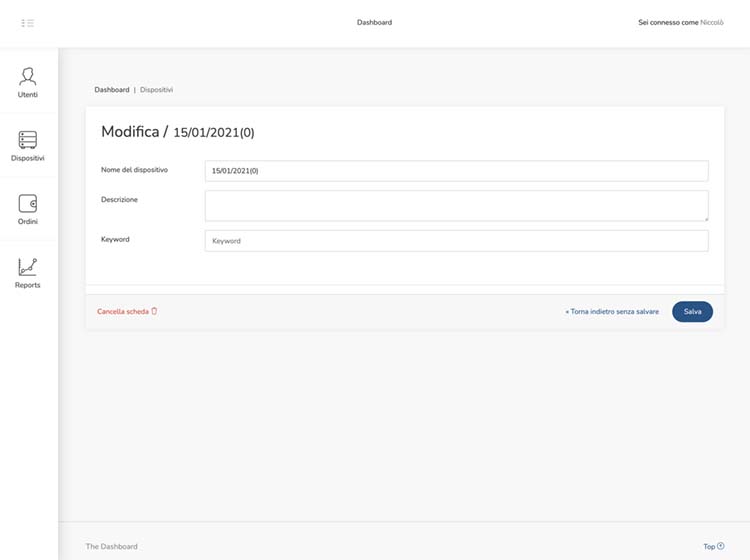Open the Niccolò user profile link
This screenshot has height=560, width=750.
pyautogui.click(x=712, y=22)
